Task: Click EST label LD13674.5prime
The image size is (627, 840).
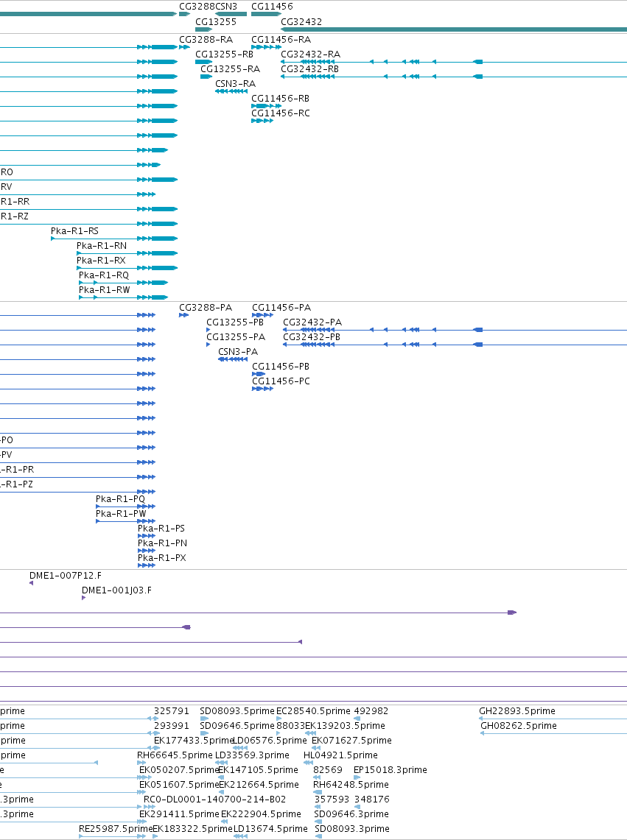Action: (270, 829)
